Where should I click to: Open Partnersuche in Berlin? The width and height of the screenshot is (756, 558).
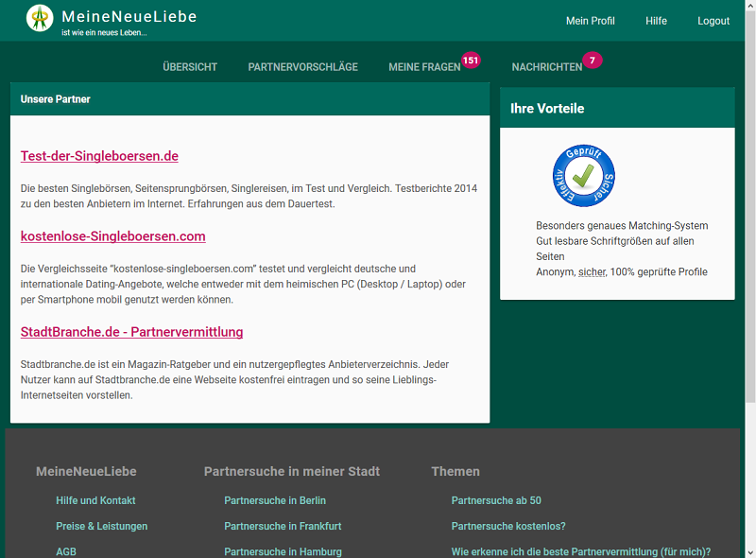(x=275, y=500)
